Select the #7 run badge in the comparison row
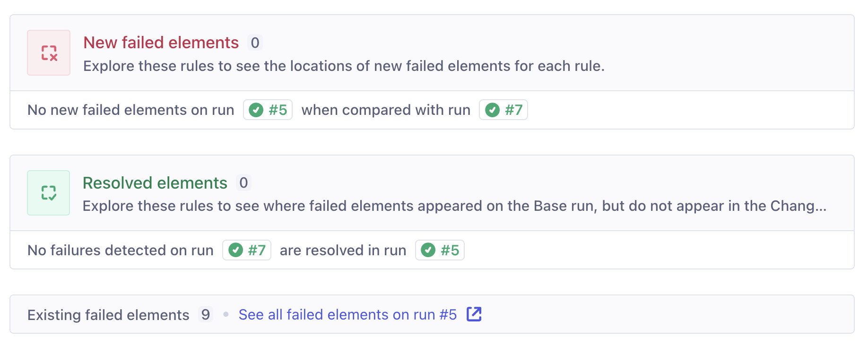Image resolution: width=868 pixels, height=346 pixels. click(x=503, y=110)
